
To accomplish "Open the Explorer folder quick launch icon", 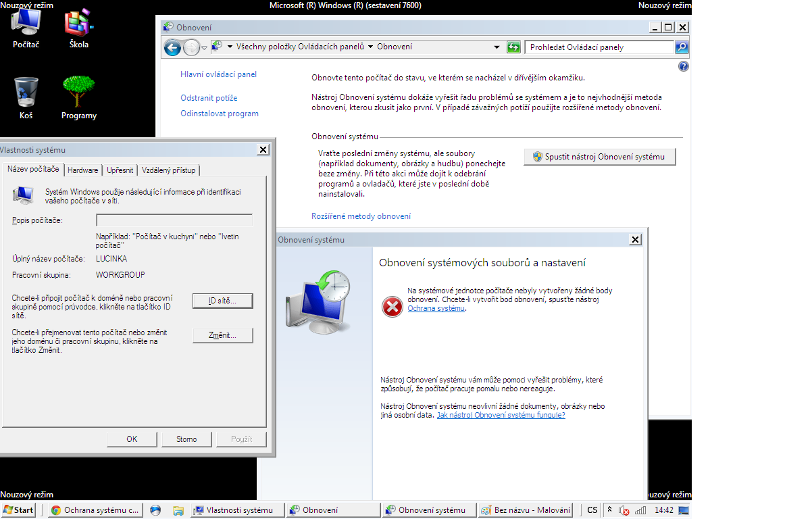I will (178, 510).
